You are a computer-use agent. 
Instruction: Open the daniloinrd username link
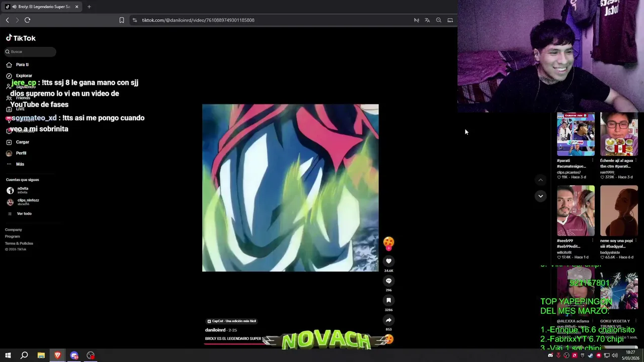(x=215, y=330)
